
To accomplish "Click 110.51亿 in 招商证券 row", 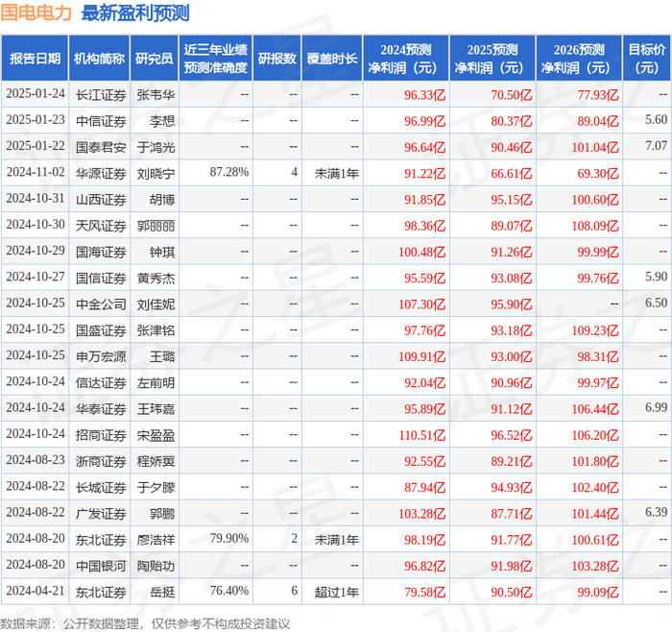I will pyautogui.click(x=421, y=435).
